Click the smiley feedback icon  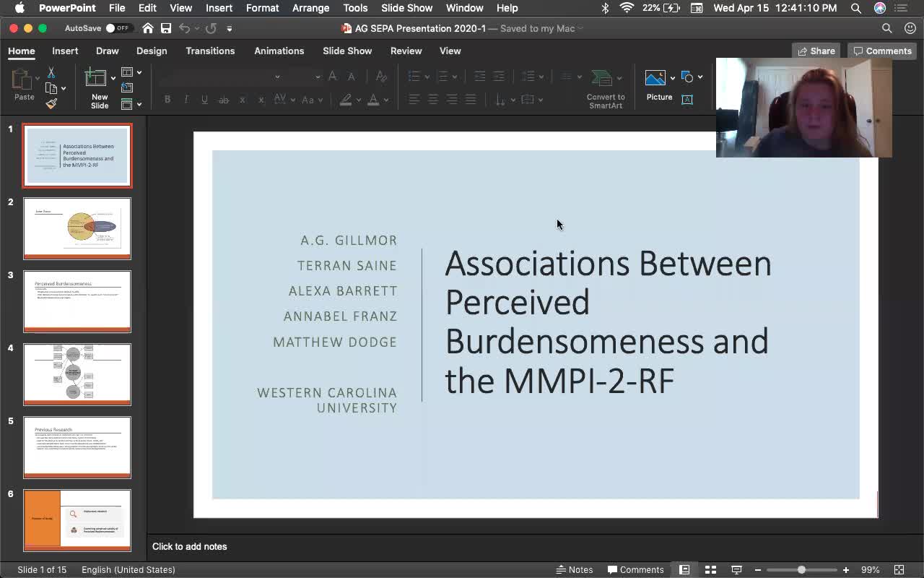pyautogui.click(x=910, y=28)
